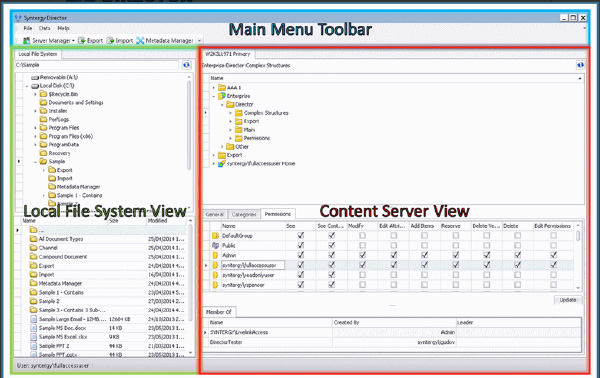Select the Local File System tab

38,54
